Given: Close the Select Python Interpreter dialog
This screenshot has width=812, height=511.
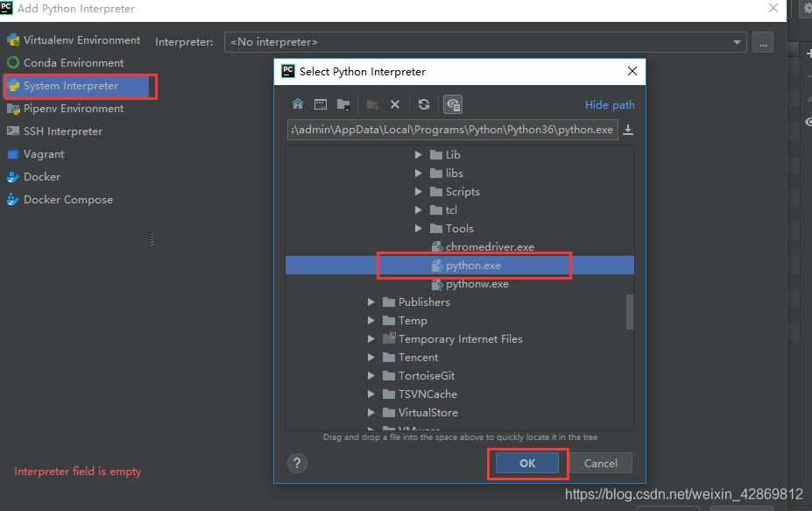Looking at the screenshot, I should tap(632, 71).
